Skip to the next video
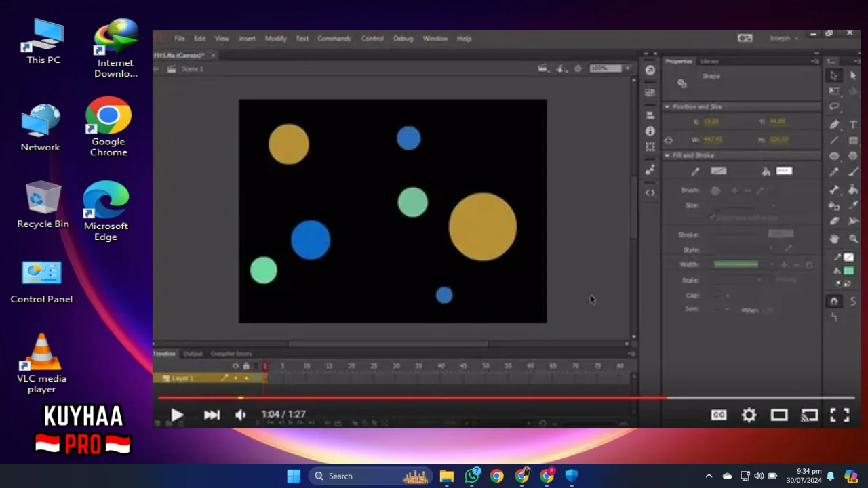The image size is (868, 488). pos(212,415)
